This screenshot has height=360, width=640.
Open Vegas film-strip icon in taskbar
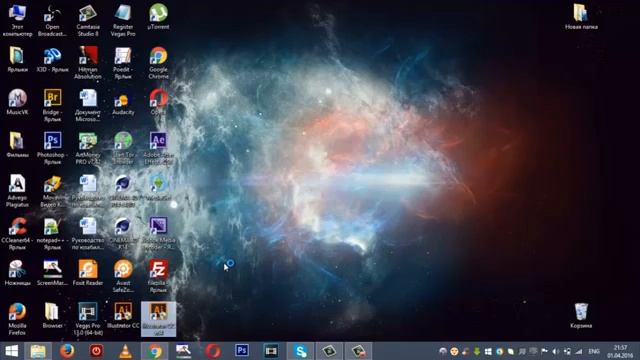[x=271, y=351]
